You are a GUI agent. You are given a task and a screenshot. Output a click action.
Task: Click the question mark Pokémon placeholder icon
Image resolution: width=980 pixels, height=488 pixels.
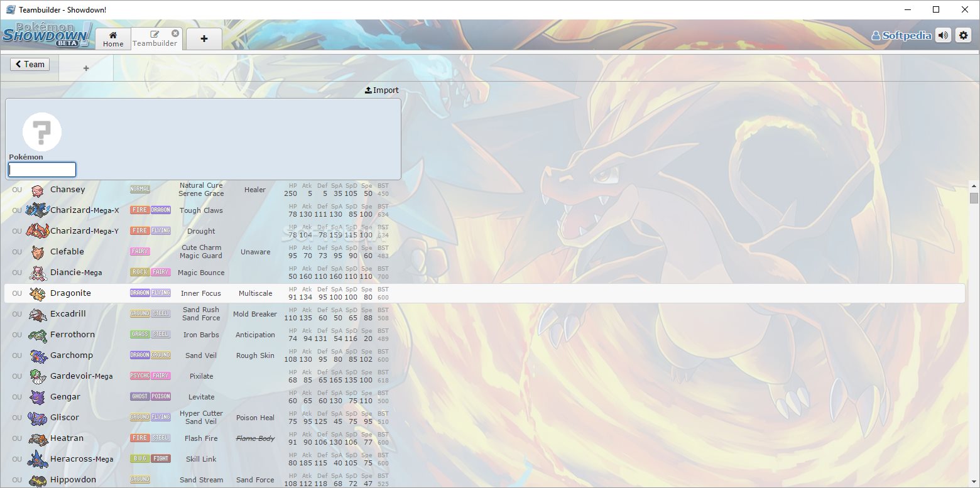pos(42,132)
